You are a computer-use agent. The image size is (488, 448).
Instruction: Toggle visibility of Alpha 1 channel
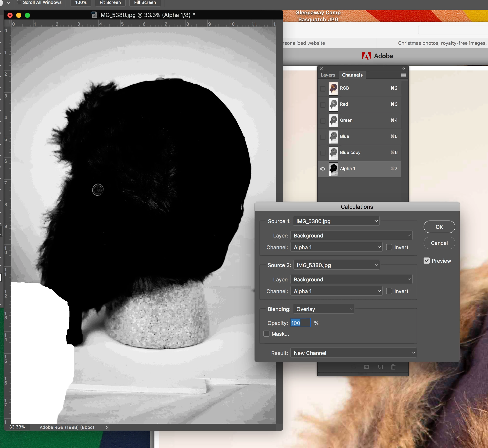coord(323,169)
